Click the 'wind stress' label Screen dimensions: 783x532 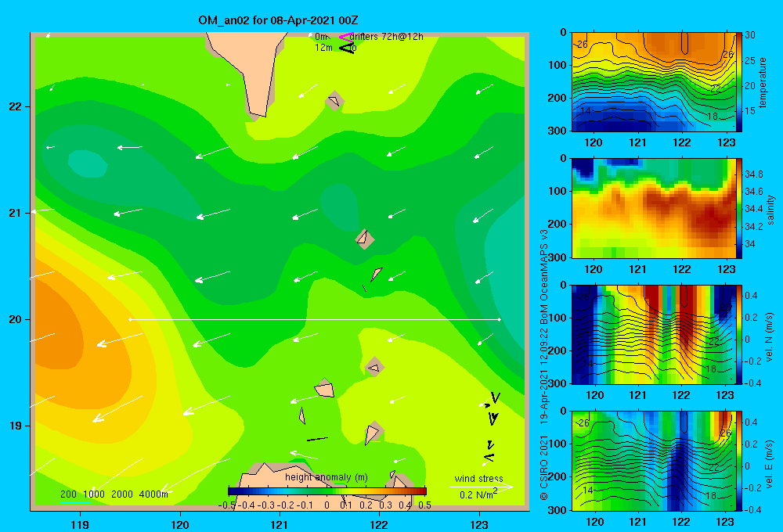coord(479,479)
